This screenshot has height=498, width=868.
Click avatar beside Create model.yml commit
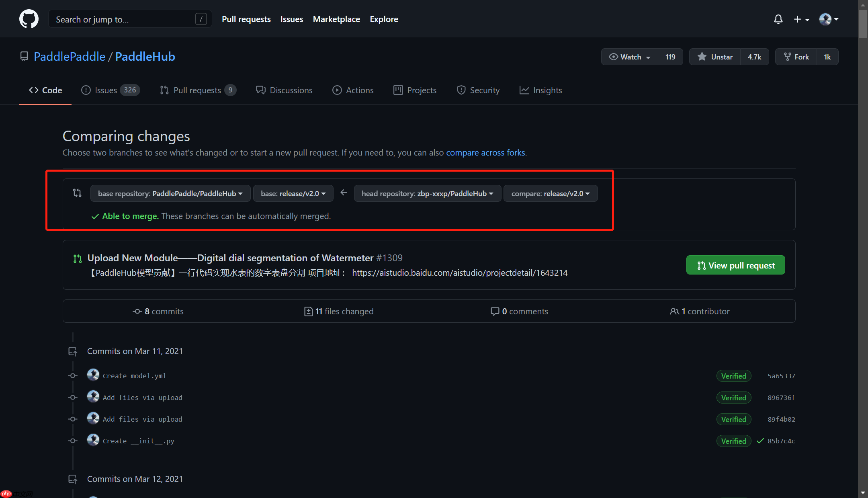tap(93, 375)
